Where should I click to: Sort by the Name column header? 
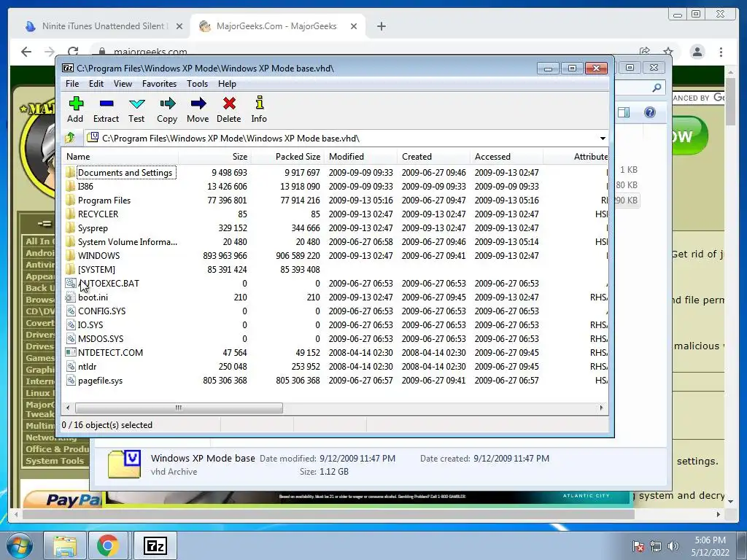click(x=120, y=157)
